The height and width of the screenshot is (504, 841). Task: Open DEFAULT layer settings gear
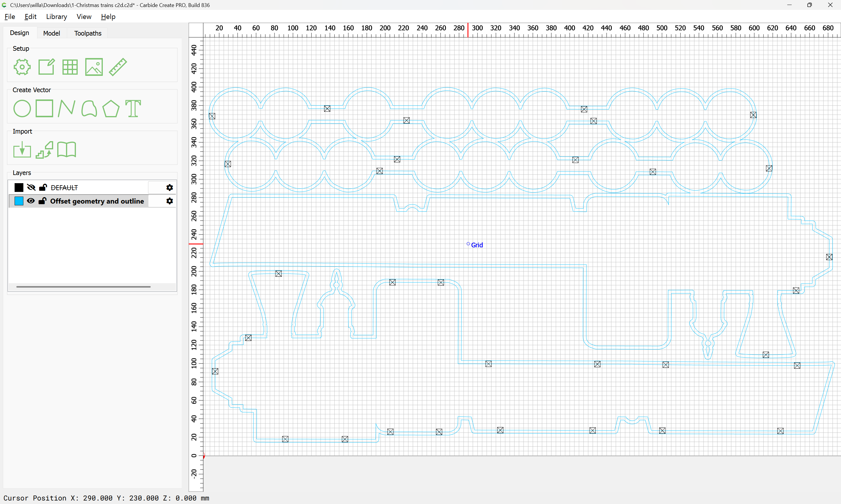tap(169, 188)
